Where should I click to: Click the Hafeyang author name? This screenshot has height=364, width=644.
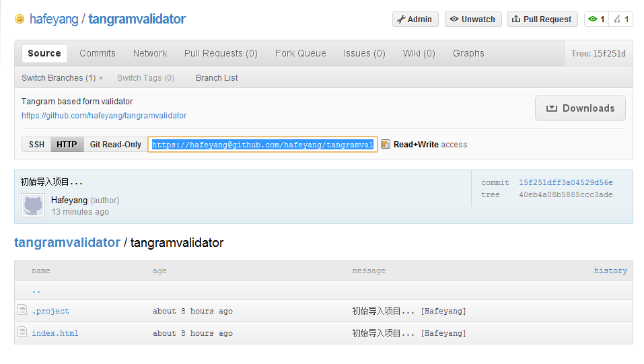(69, 200)
